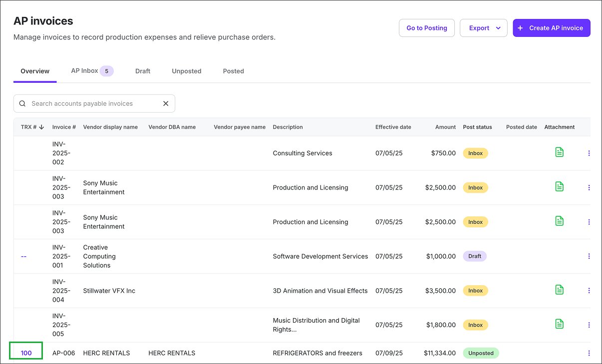
Task: Click the 07/09/25 effective date
Action: tap(389, 353)
